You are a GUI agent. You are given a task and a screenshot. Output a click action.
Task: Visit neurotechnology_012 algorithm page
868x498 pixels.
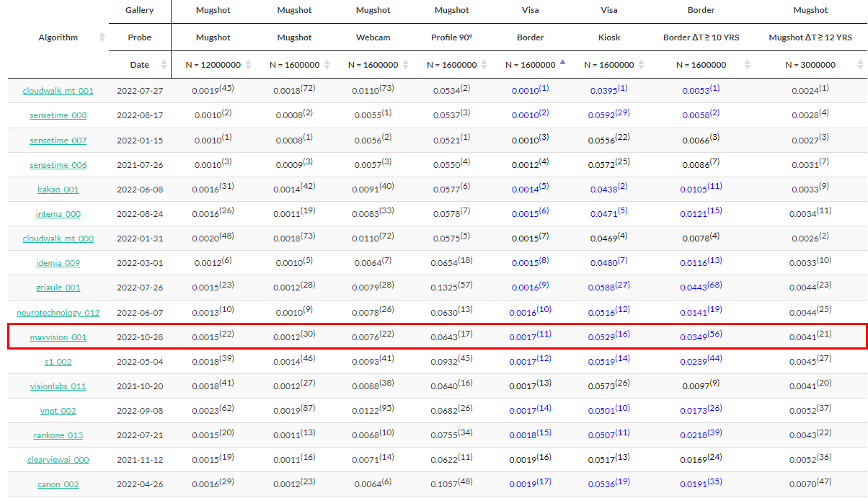pos(58,313)
